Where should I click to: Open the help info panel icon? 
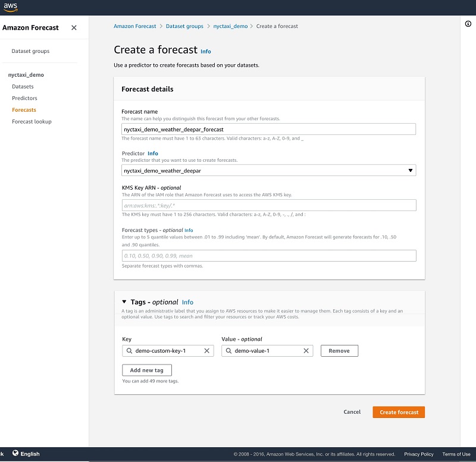click(468, 24)
